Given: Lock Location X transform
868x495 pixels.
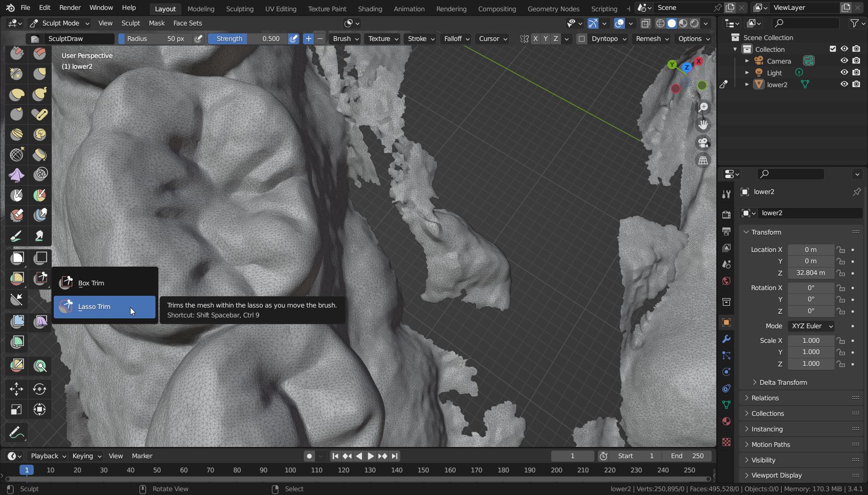Looking at the screenshot, I should point(841,250).
